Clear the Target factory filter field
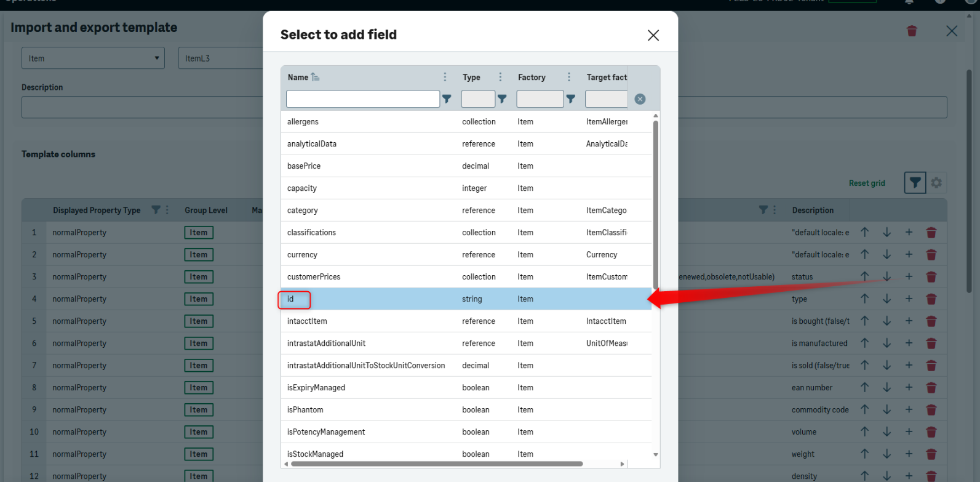Viewport: 980px width, 482px height. [640, 99]
